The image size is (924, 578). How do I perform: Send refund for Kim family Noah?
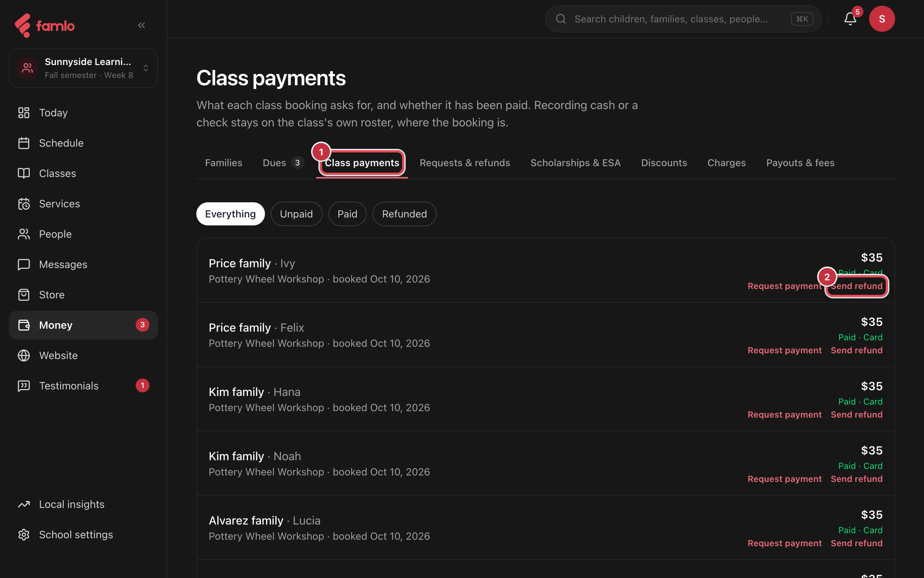857,479
